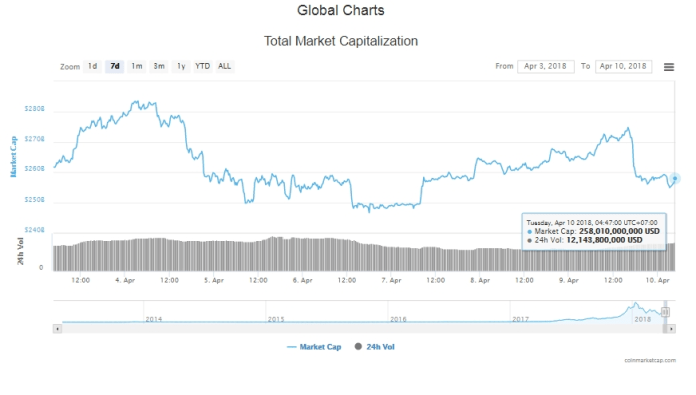Click the 2018 label in the navigator
Screen dimensions: 696x395
click(642, 319)
